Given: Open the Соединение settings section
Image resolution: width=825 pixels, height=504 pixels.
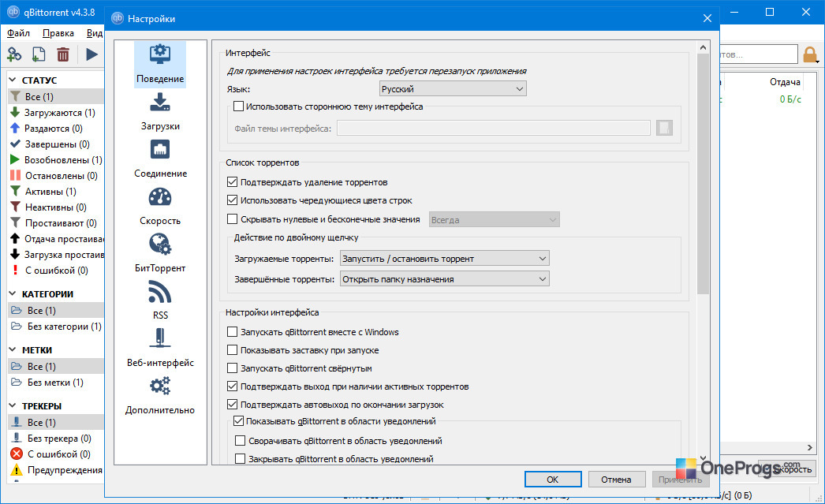Looking at the screenshot, I should coord(160,159).
